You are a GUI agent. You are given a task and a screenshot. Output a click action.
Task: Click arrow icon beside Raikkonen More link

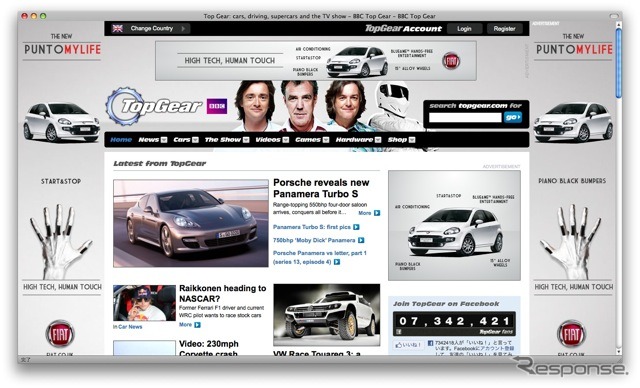point(198,325)
